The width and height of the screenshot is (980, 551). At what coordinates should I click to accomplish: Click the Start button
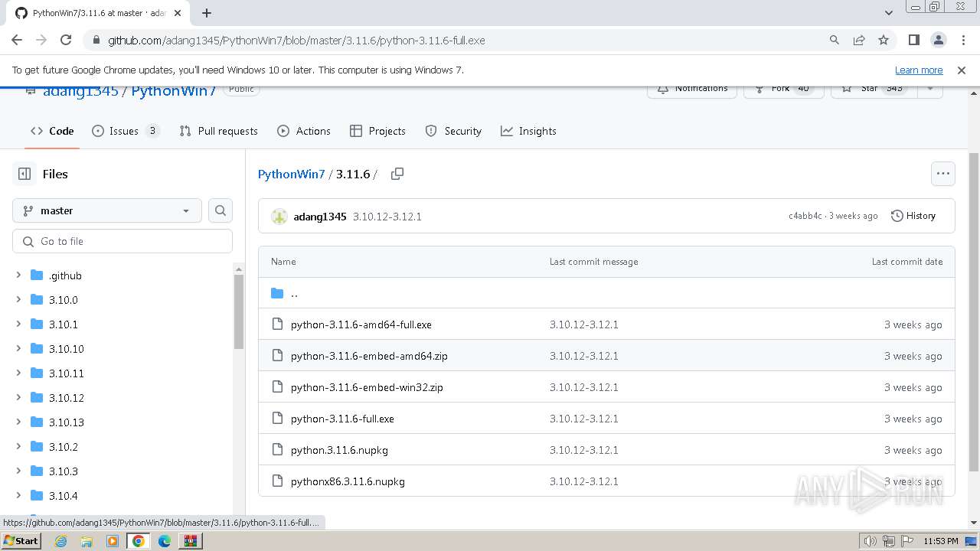21,541
